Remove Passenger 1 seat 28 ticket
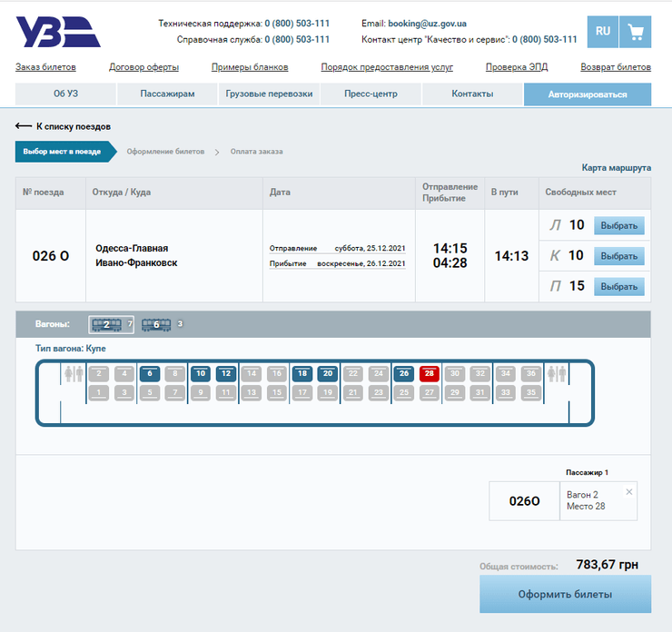672x632 pixels. (x=629, y=491)
